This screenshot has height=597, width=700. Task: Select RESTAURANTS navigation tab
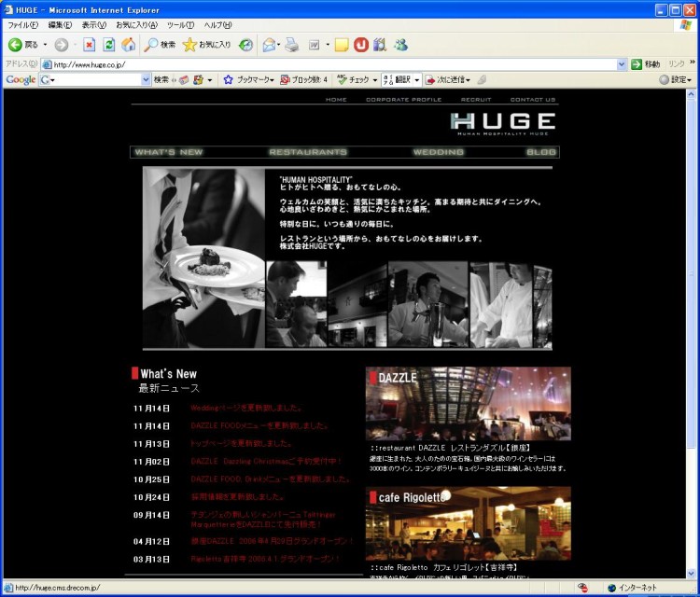pos(308,152)
